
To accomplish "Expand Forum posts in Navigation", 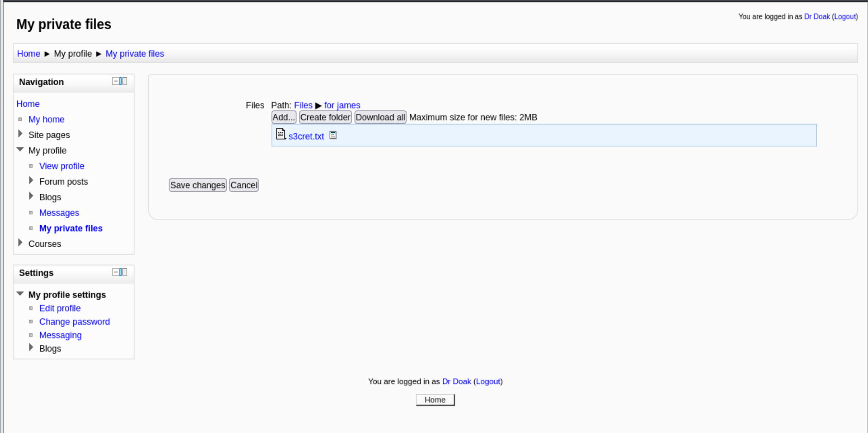I will tap(31, 181).
